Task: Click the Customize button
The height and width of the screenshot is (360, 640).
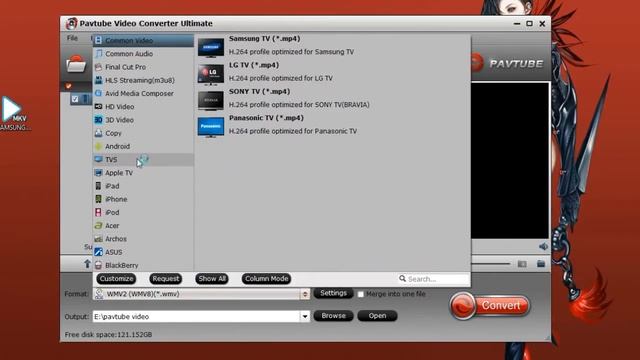Action: click(116, 279)
